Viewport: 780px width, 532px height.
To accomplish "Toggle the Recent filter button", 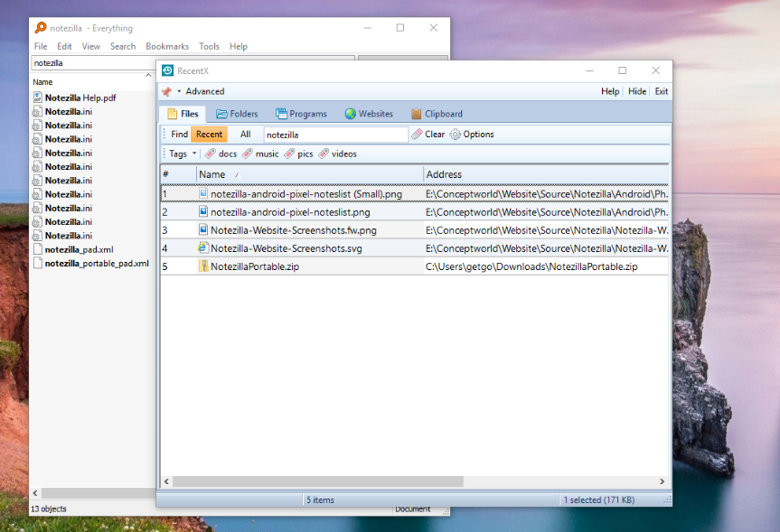I will click(209, 135).
